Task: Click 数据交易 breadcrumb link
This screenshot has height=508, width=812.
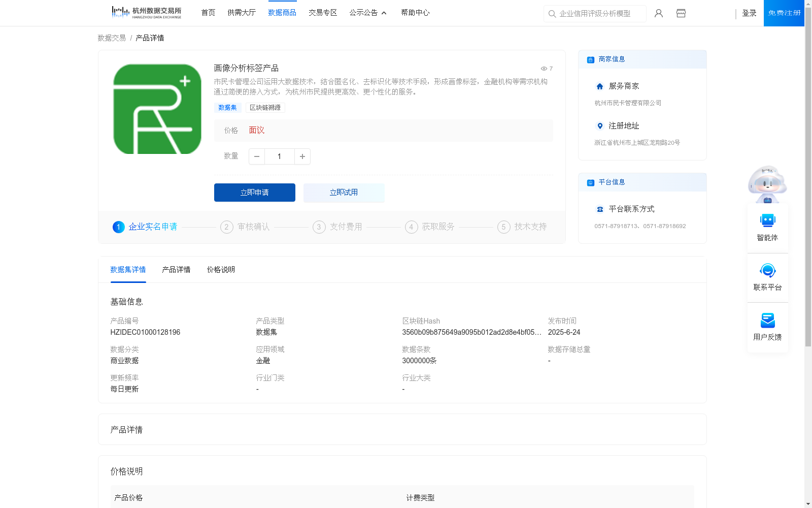Action: point(112,38)
